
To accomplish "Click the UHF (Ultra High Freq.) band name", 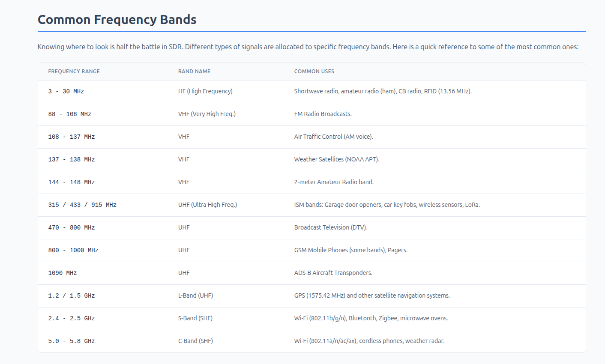I will (207, 205).
